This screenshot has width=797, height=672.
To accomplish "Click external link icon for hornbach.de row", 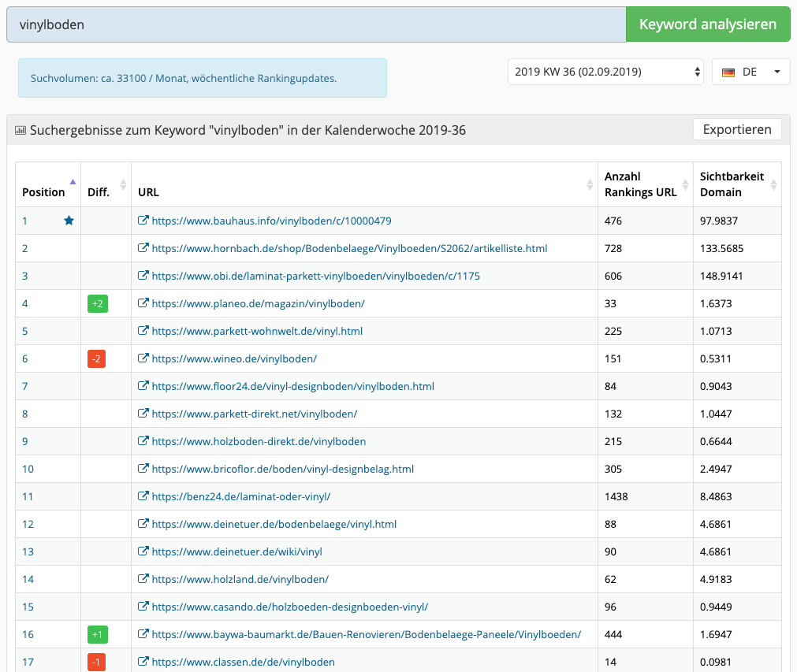I will [x=143, y=247].
